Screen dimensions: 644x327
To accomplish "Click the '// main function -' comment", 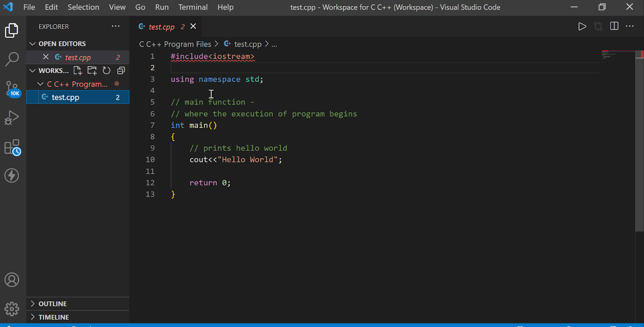I will coord(213,102).
